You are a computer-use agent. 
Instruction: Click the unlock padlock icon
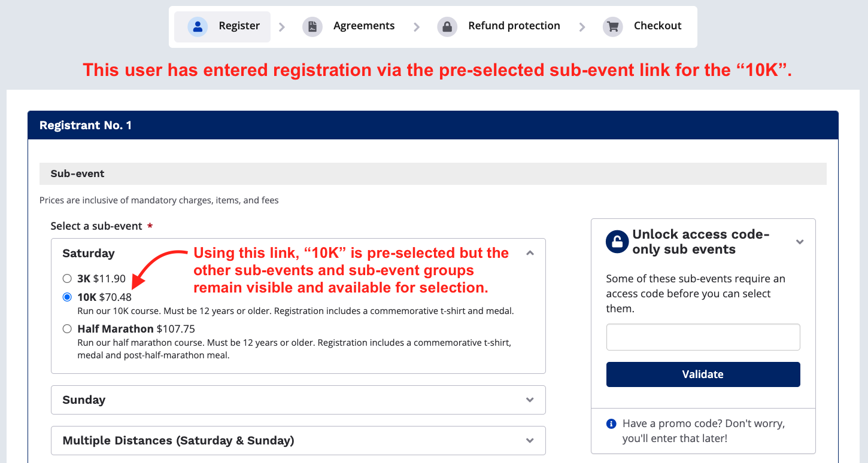(617, 242)
